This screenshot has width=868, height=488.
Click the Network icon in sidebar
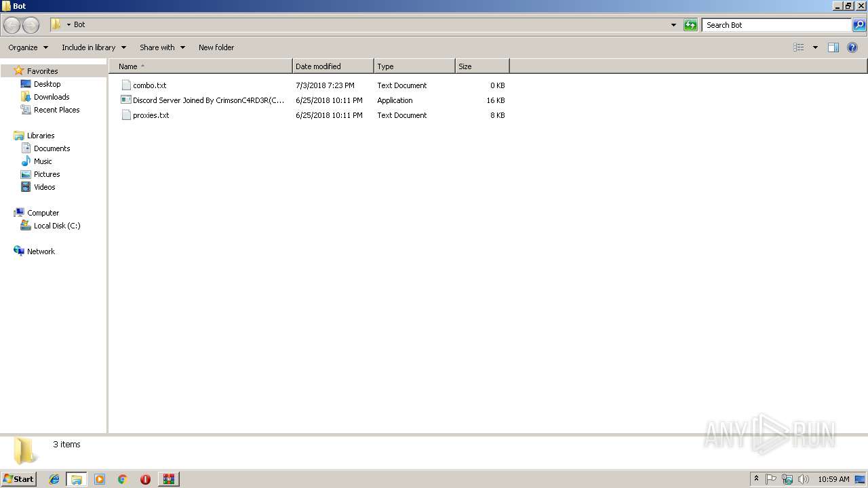(19, 251)
